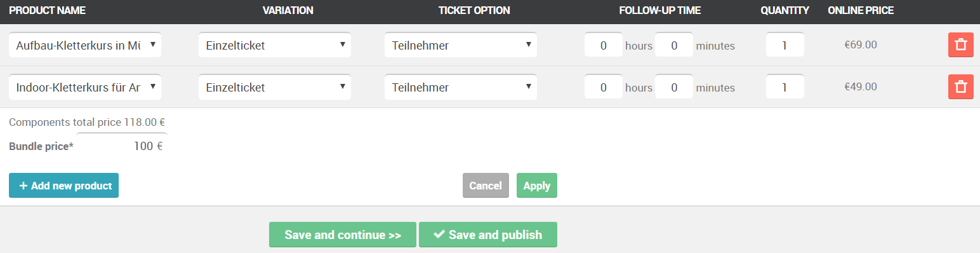Expand Einzelticket variation in first row
The width and height of the screenshot is (980, 253).
275,45
